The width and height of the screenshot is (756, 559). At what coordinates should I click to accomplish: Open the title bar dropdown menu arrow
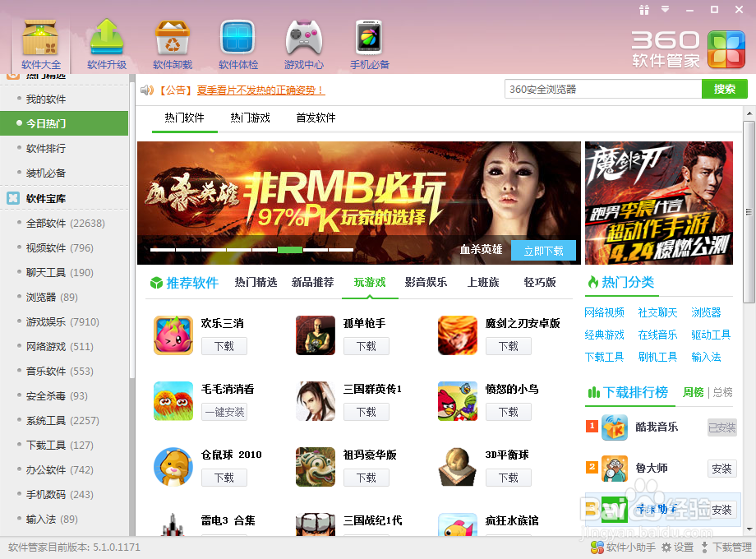point(666,9)
